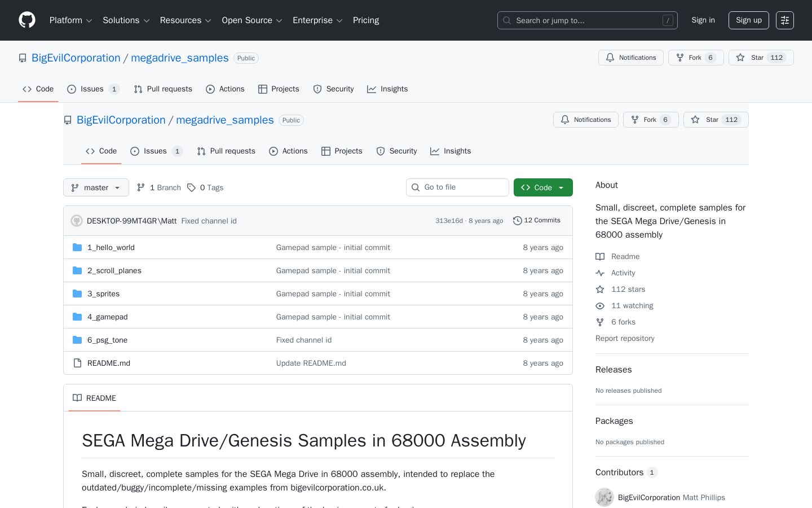Click the folder icon next to 1_hello_world

(x=77, y=247)
